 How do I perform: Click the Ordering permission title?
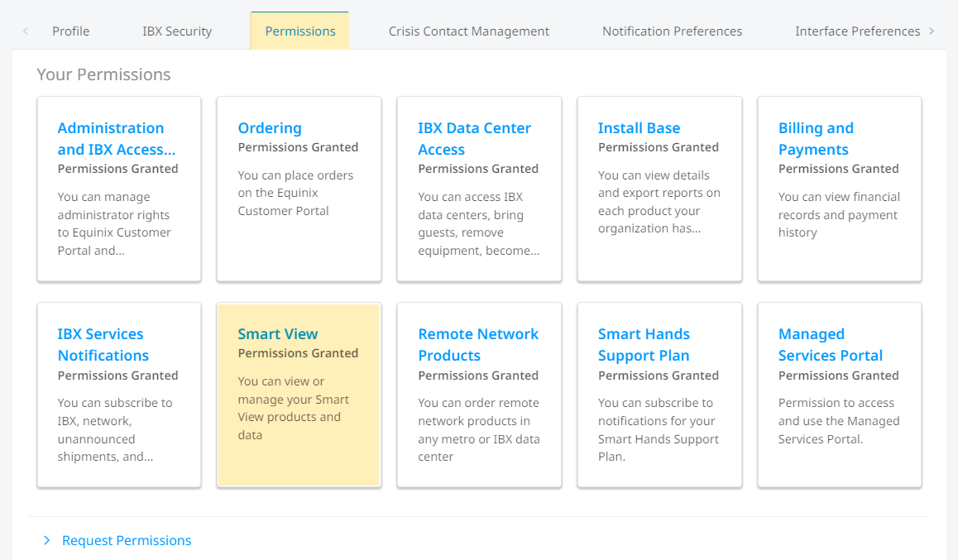click(x=270, y=128)
